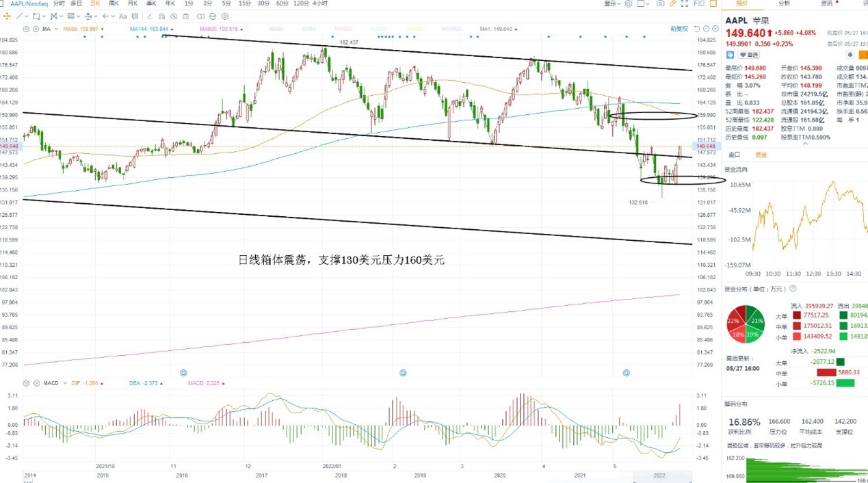
Task: Switch to 多日 multi-day chart
Action: [x=76, y=3]
